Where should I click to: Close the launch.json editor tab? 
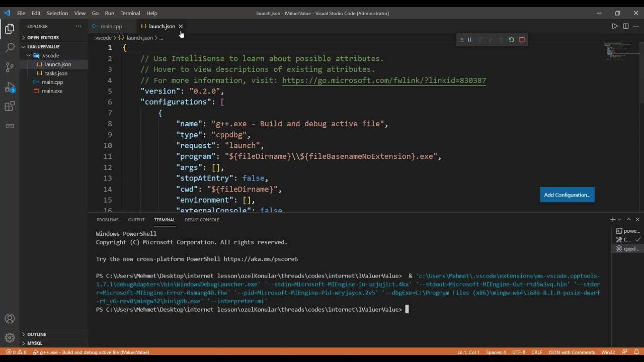[181, 26]
